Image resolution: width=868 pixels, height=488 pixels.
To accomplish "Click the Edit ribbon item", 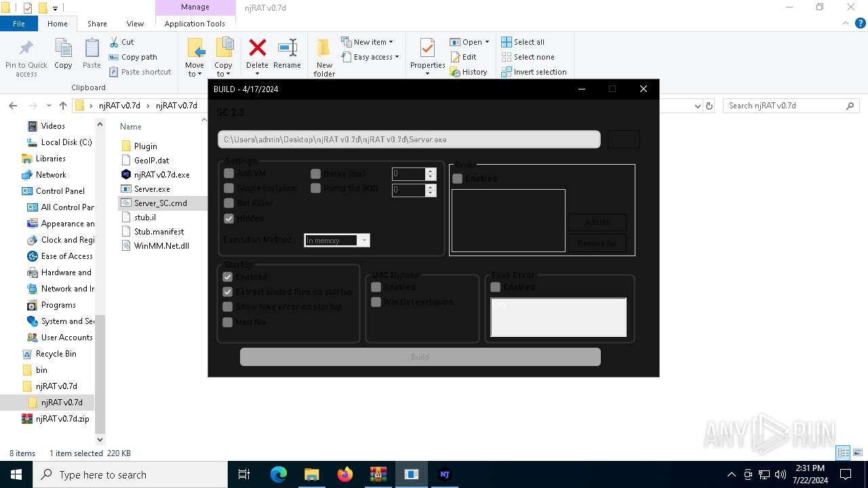I will [x=463, y=57].
